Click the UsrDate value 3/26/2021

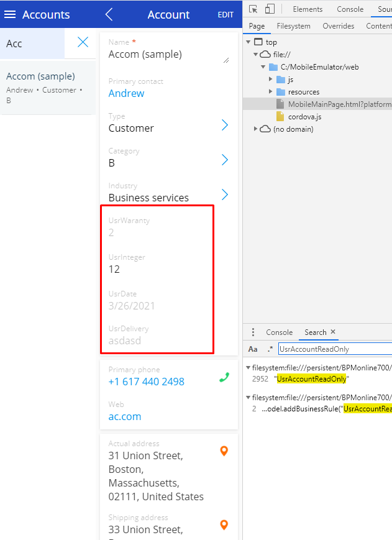(132, 306)
